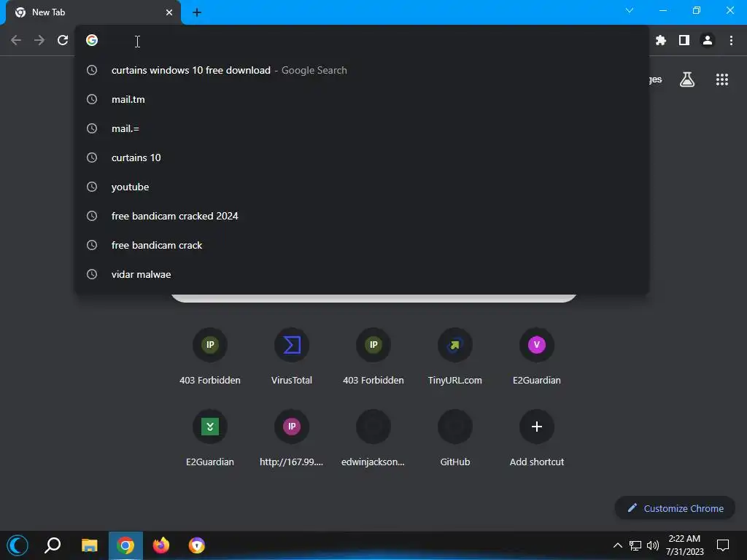Image resolution: width=747 pixels, height=560 pixels.
Task: Open the E2Guardian shortcut with purple V
Action: pos(537,356)
